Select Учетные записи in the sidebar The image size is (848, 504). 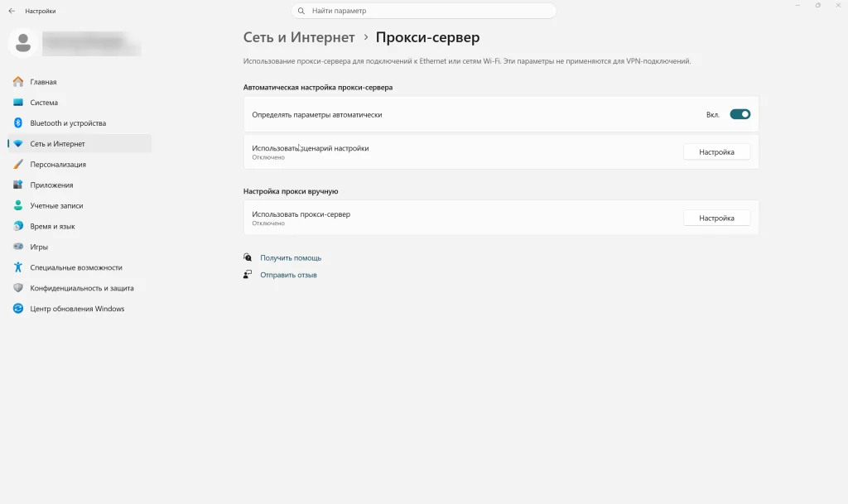[x=79, y=205]
